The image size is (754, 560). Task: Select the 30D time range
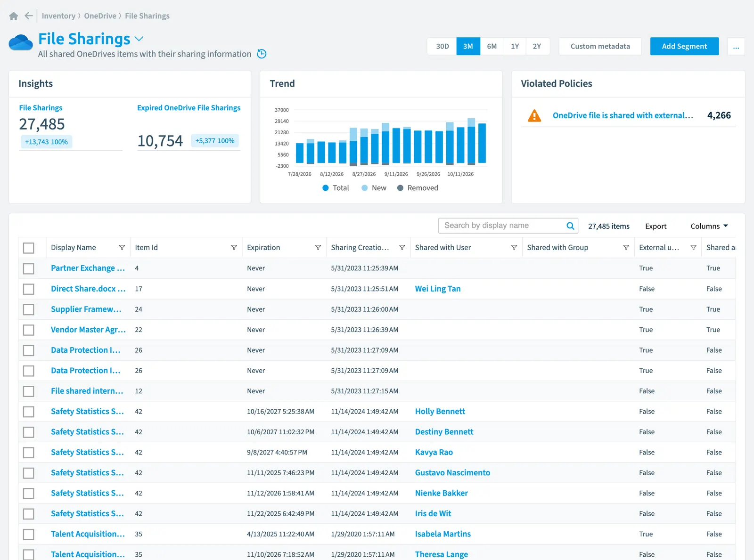pos(442,46)
